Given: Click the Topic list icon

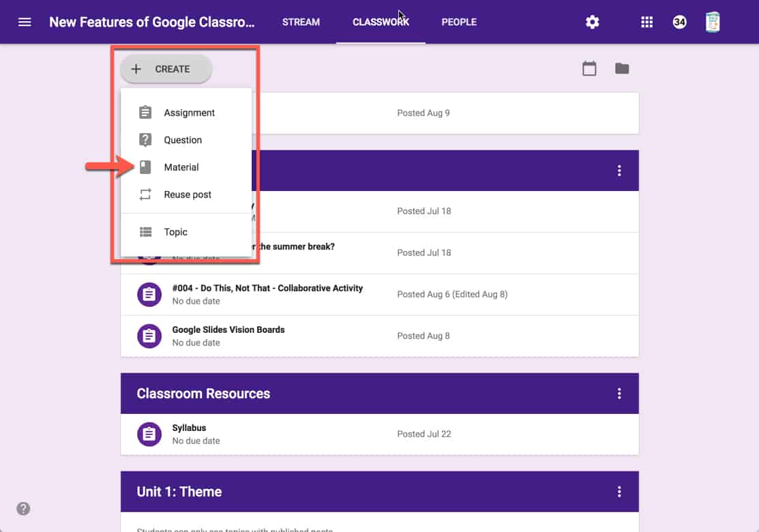Looking at the screenshot, I should tap(145, 232).
